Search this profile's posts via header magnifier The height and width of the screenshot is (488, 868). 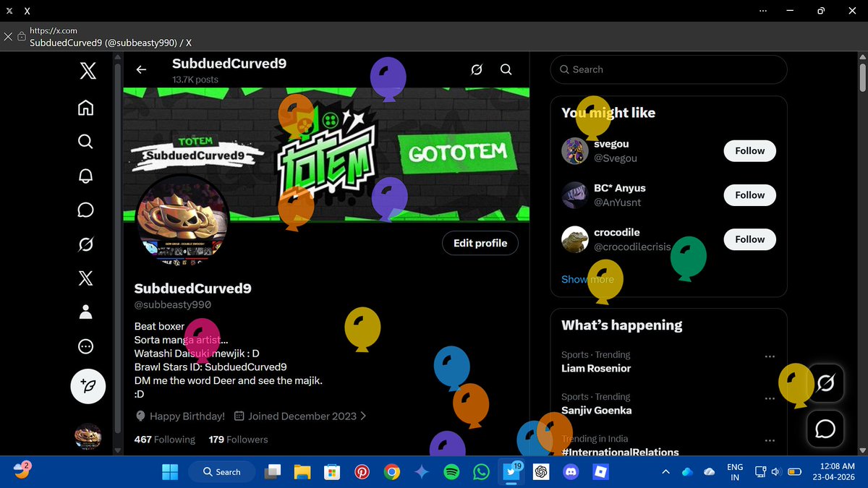(x=506, y=69)
